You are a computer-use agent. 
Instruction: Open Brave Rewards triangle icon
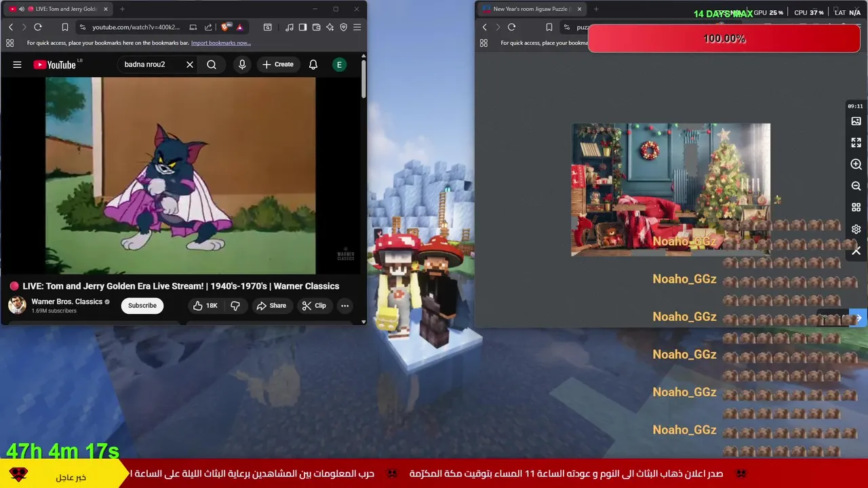pyautogui.click(x=239, y=27)
